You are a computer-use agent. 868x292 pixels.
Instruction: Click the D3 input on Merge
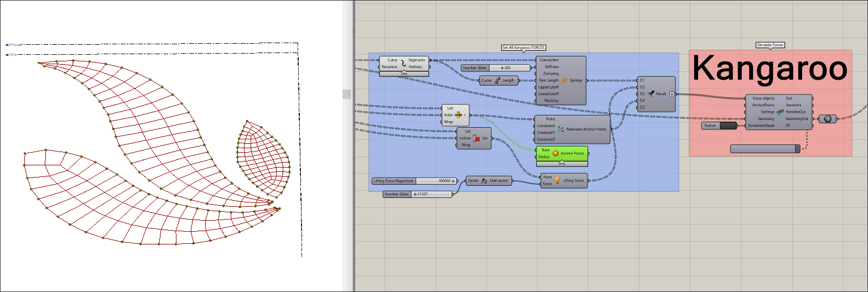(642, 94)
